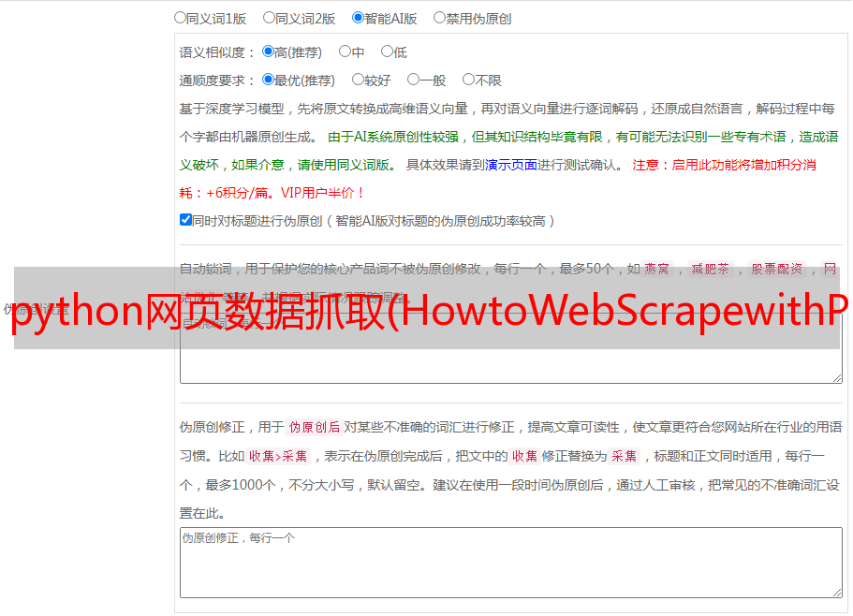The height and width of the screenshot is (616, 853).
Task: Grab resize handle of 伪原创修正 textarea
Action: point(837,592)
